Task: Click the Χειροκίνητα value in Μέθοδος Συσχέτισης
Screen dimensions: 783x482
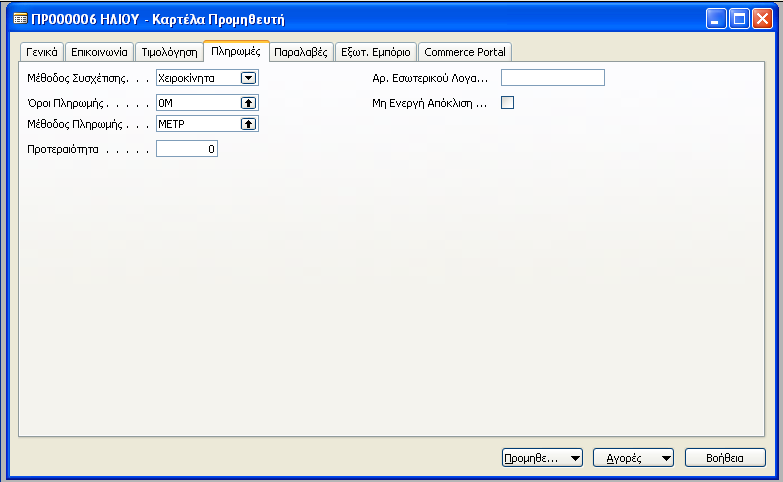Action: [x=186, y=78]
